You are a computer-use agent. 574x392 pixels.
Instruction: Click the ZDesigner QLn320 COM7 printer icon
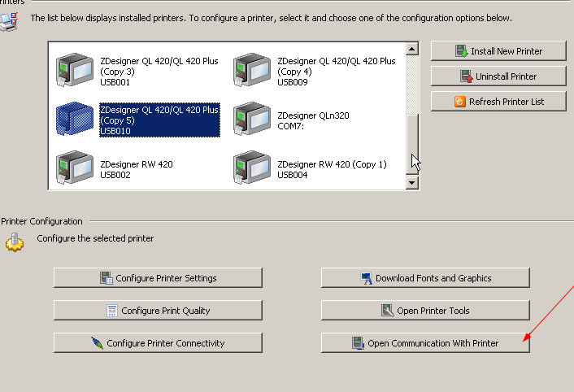(252, 120)
